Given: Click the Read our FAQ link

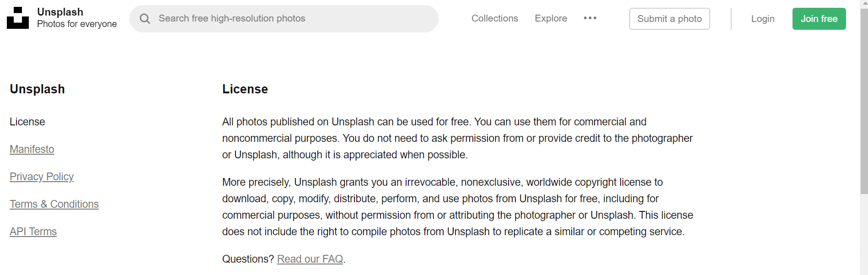Looking at the screenshot, I should coord(310,259).
